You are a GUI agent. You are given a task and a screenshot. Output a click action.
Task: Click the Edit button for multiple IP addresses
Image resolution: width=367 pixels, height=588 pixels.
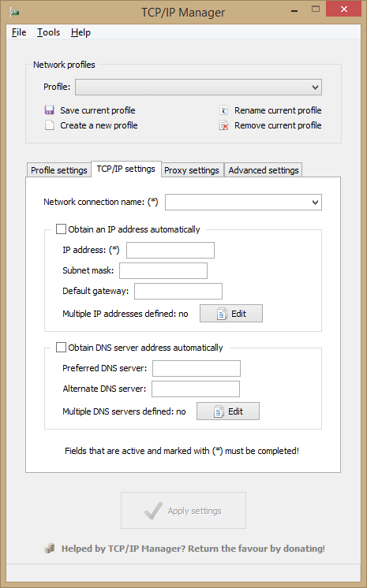click(231, 314)
